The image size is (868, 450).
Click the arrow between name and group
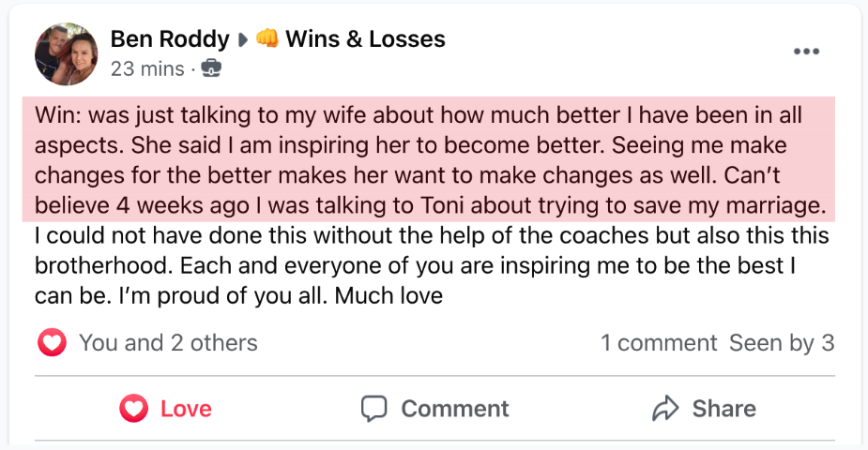(x=243, y=40)
